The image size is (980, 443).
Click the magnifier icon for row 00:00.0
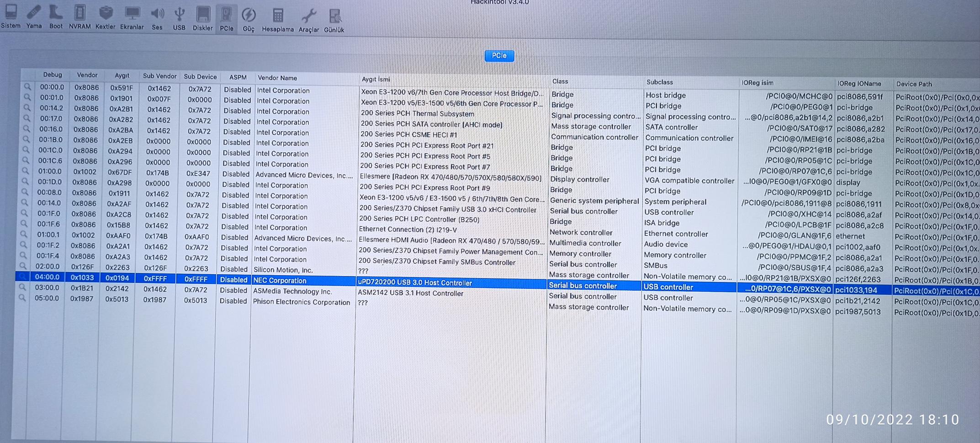click(x=27, y=86)
